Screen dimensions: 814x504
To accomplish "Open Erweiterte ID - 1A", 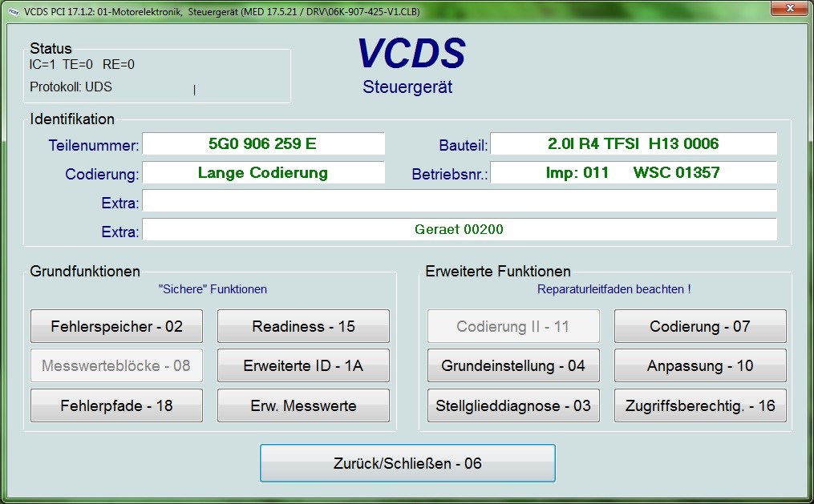I will tap(303, 365).
